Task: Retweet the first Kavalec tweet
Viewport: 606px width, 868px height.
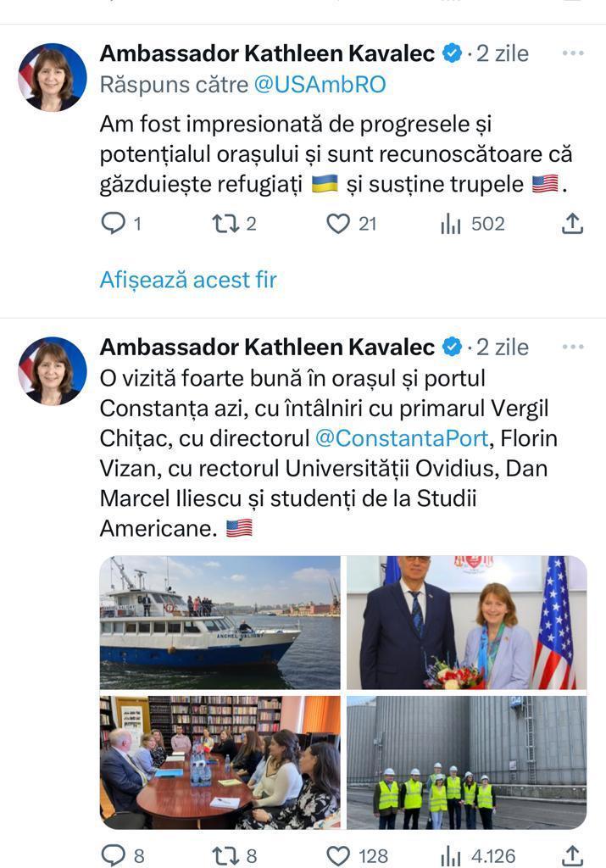Action: click(224, 224)
